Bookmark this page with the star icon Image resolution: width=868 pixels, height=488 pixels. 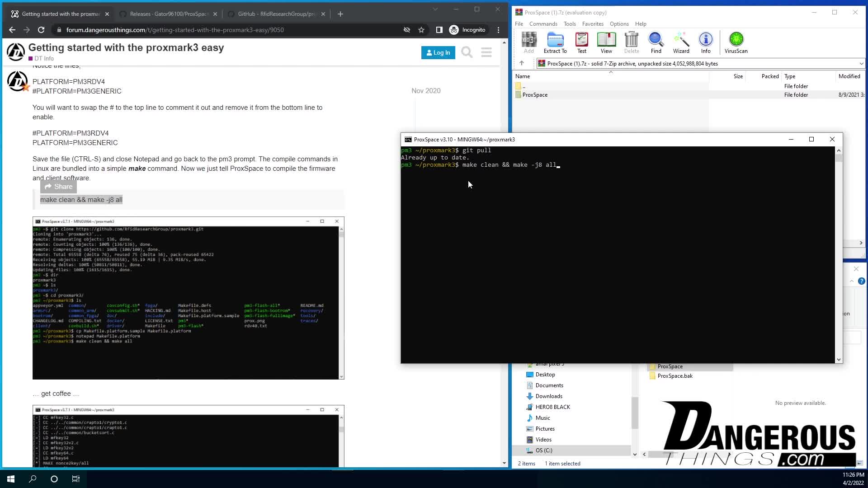pos(421,30)
